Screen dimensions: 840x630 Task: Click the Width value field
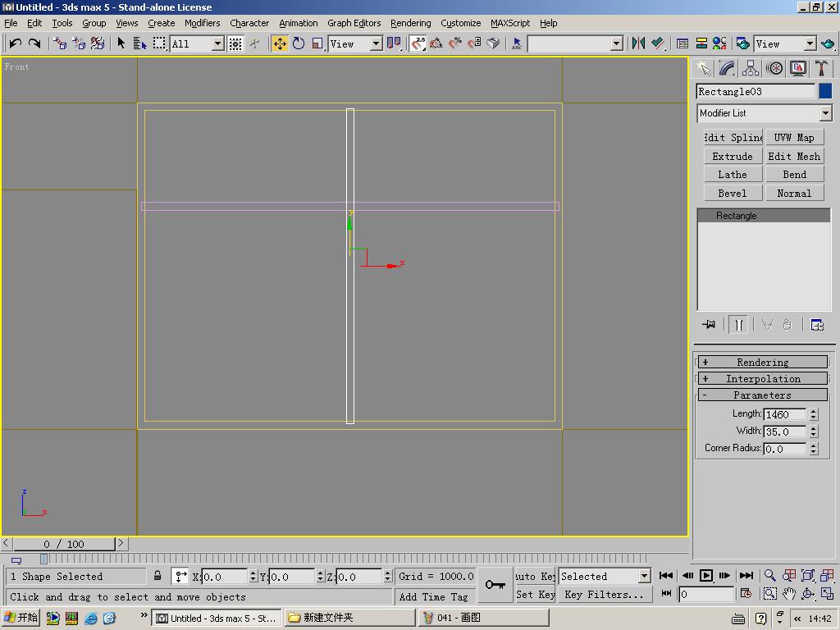[785, 431]
